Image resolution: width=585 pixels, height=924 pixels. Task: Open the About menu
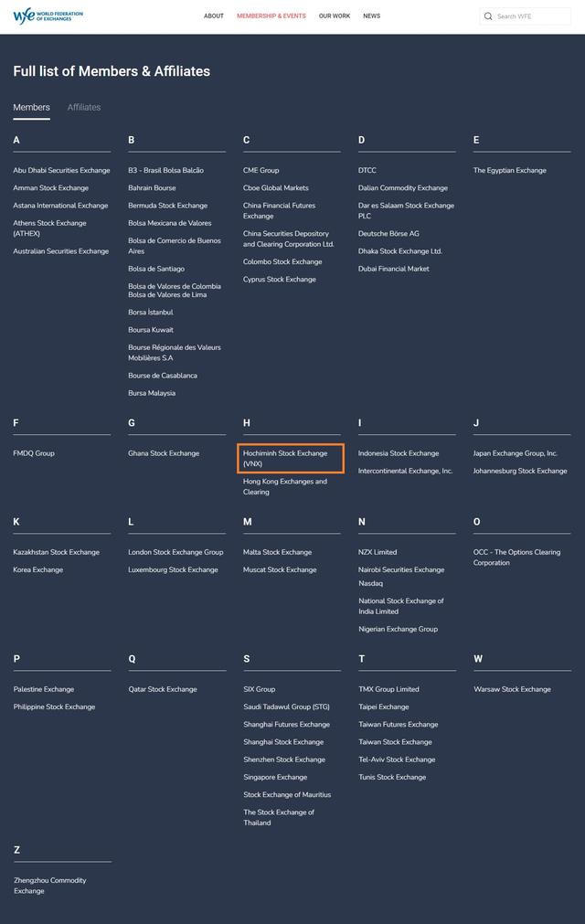(x=214, y=16)
